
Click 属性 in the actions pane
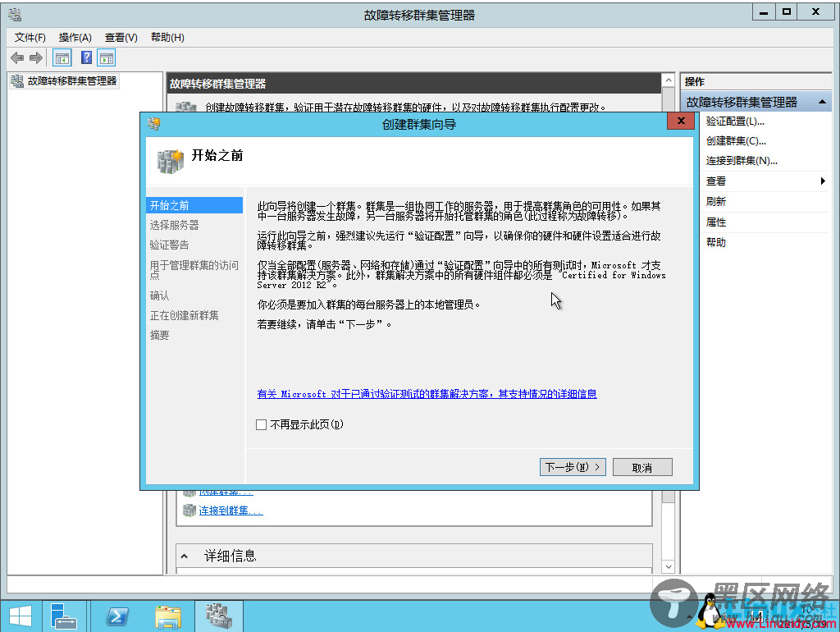point(715,222)
